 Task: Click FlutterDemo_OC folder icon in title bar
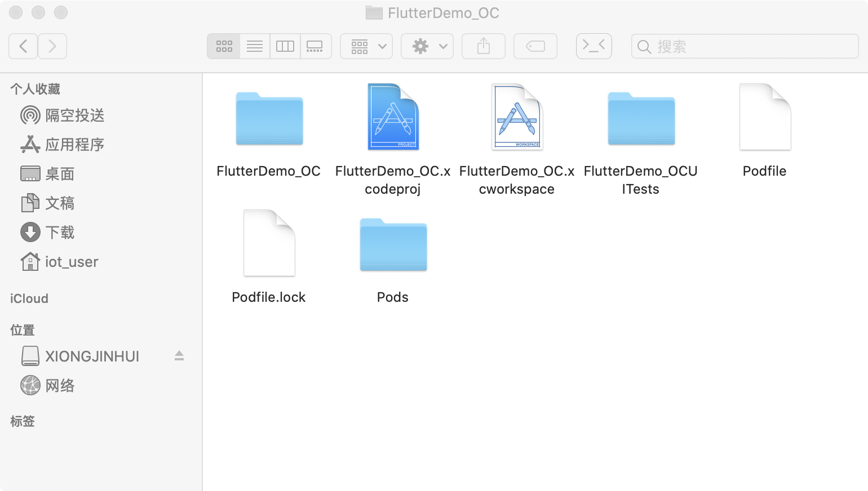tap(374, 12)
